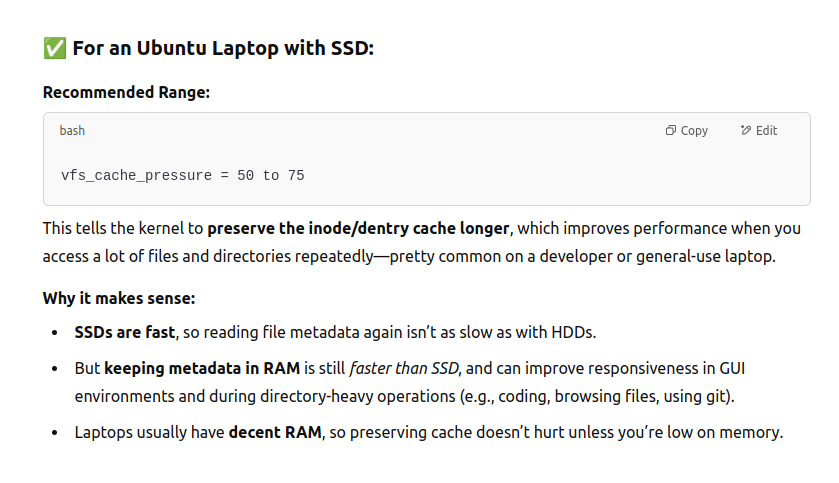This screenshot has height=483, width=839.
Task: Click the number 50 in code
Action: (246, 175)
